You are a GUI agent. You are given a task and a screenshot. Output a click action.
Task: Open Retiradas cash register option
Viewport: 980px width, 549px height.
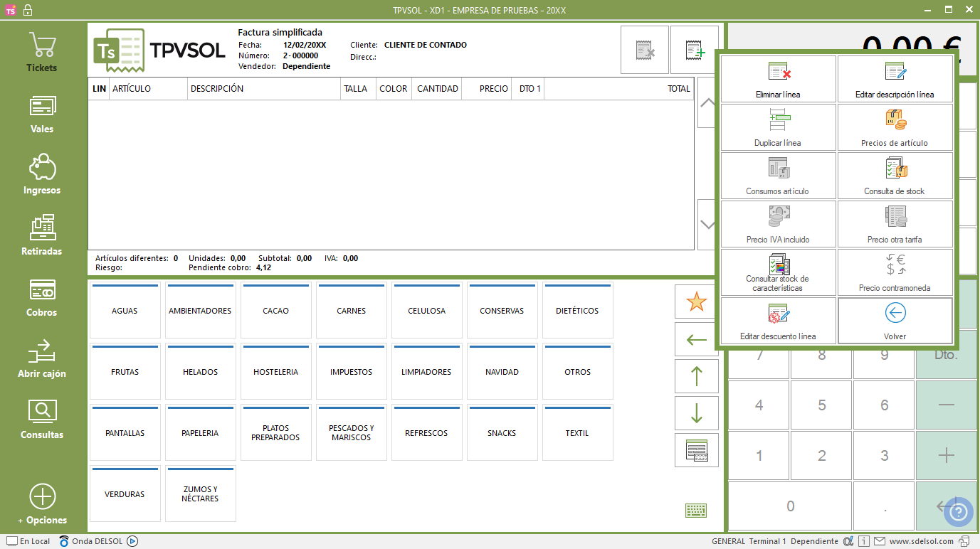tap(42, 236)
